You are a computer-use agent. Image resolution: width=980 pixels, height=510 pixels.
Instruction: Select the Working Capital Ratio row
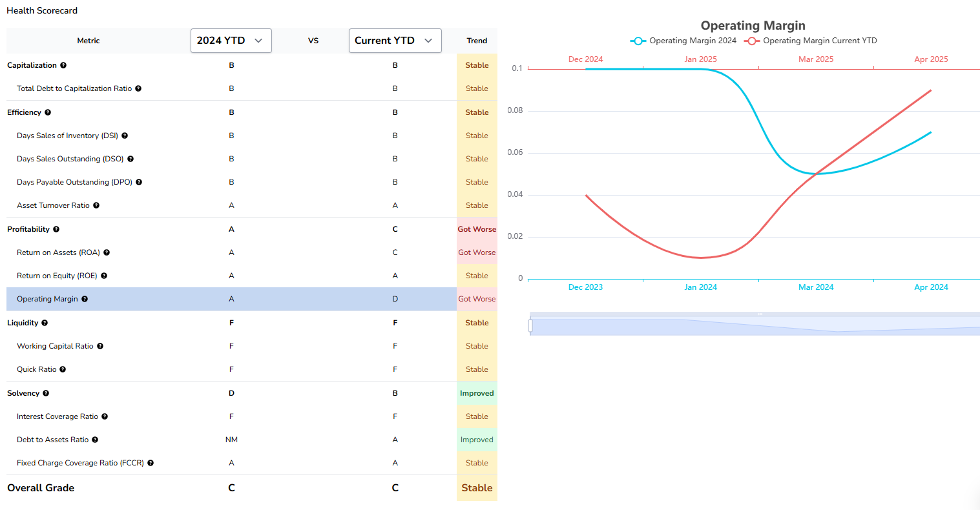(252, 346)
